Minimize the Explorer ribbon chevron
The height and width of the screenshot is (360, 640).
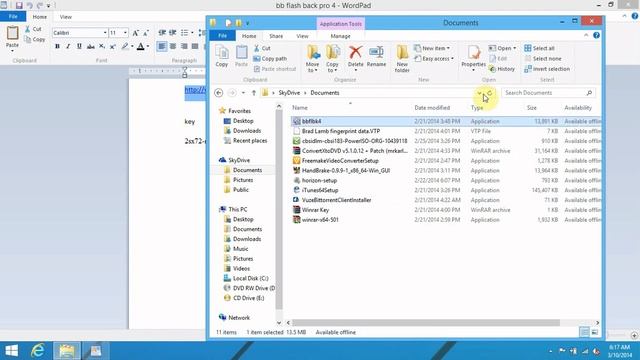(586, 36)
